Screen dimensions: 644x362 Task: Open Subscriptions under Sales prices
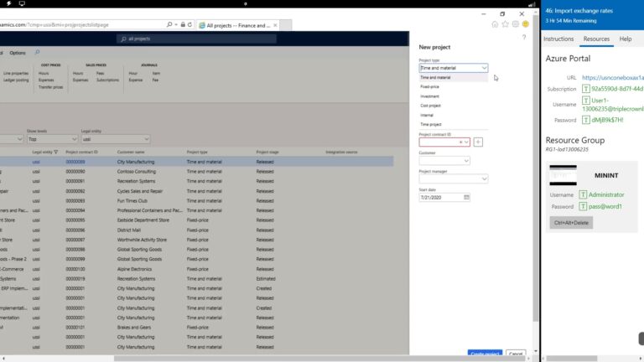point(107,80)
